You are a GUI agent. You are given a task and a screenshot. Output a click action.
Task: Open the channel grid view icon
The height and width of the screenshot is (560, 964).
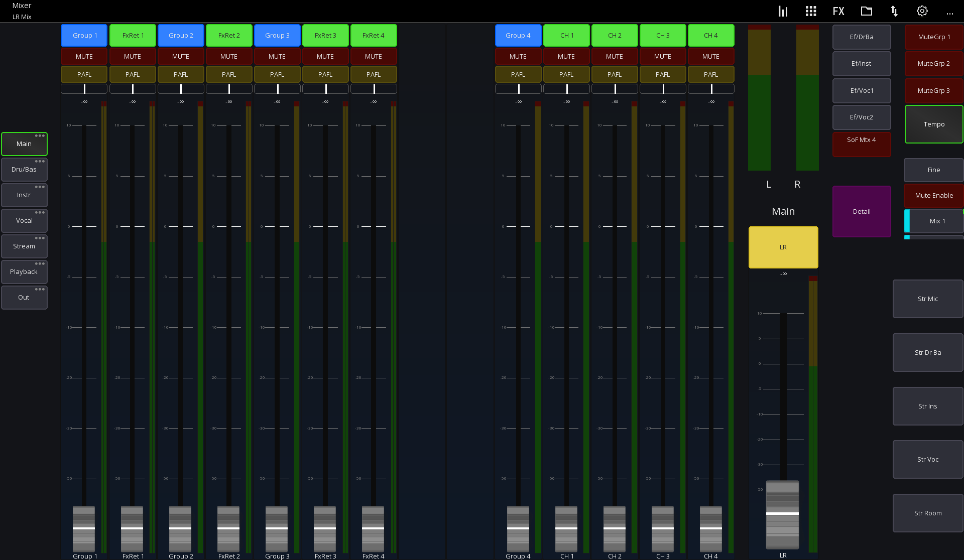click(x=810, y=11)
